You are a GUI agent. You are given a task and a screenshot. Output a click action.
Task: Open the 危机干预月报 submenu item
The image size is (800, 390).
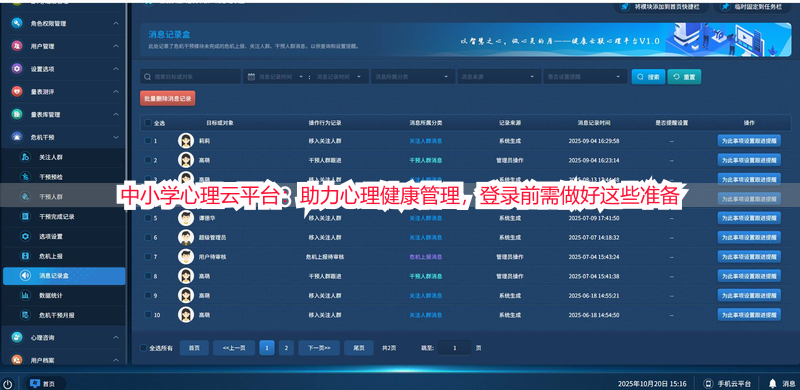pos(57,315)
